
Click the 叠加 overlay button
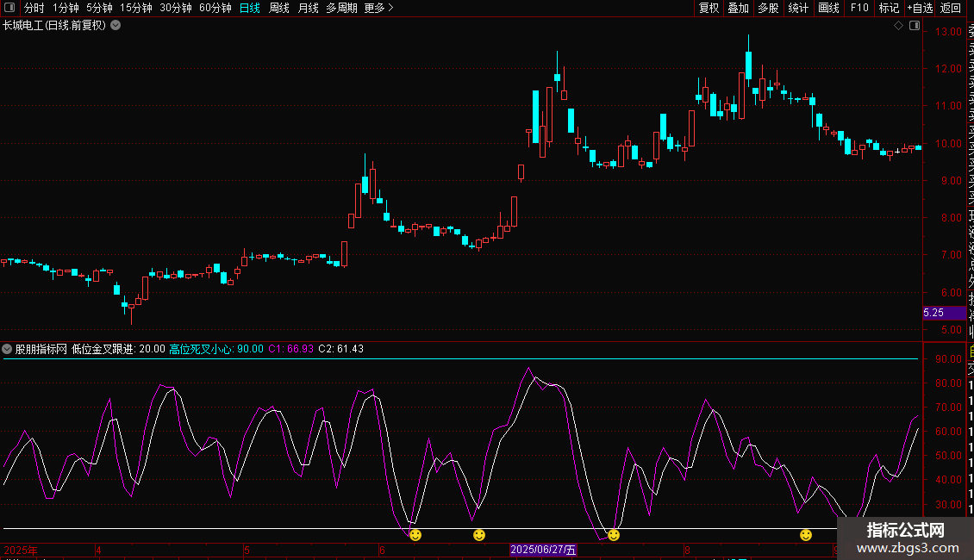pyautogui.click(x=739, y=8)
